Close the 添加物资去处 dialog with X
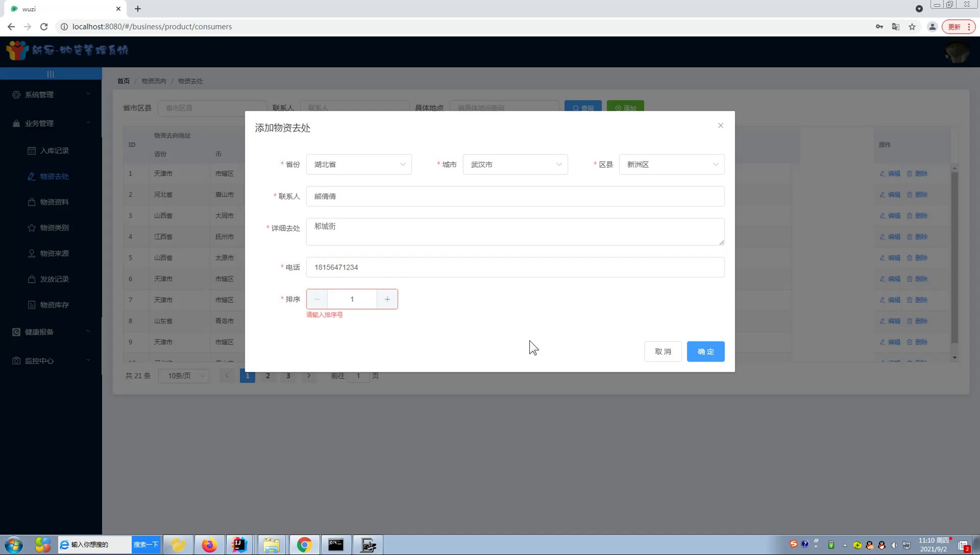 pyautogui.click(x=720, y=125)
